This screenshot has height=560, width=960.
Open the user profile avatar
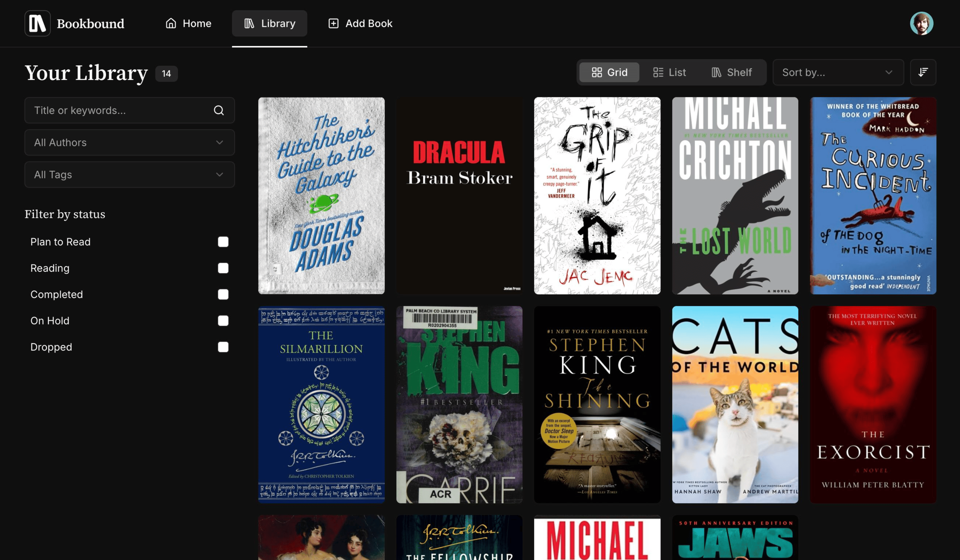(x=922, y=23)
